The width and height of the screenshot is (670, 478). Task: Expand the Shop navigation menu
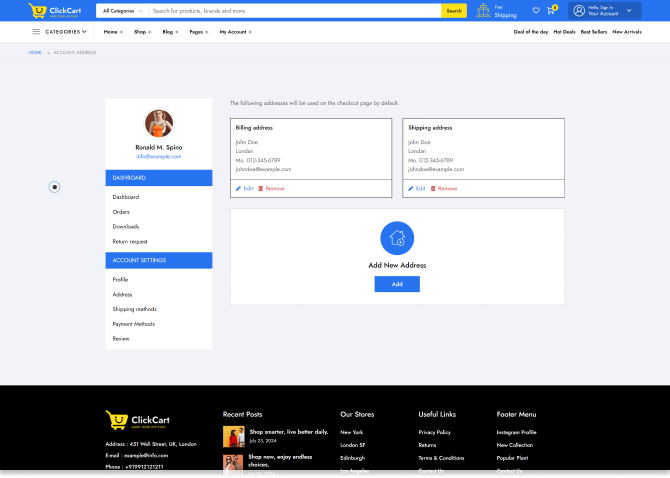coord(142,32)
